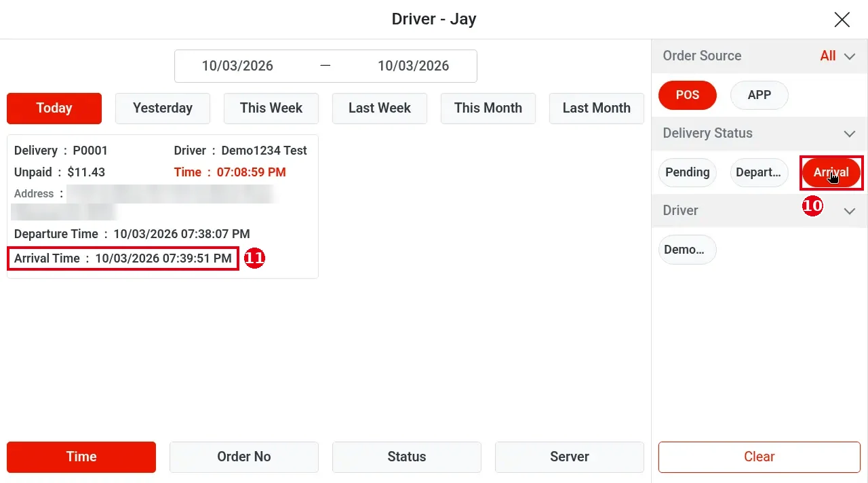The height and width of the screenshot is (483, 868).
Task: Sort orders by Order No
Action: click(x=244, y=457)
